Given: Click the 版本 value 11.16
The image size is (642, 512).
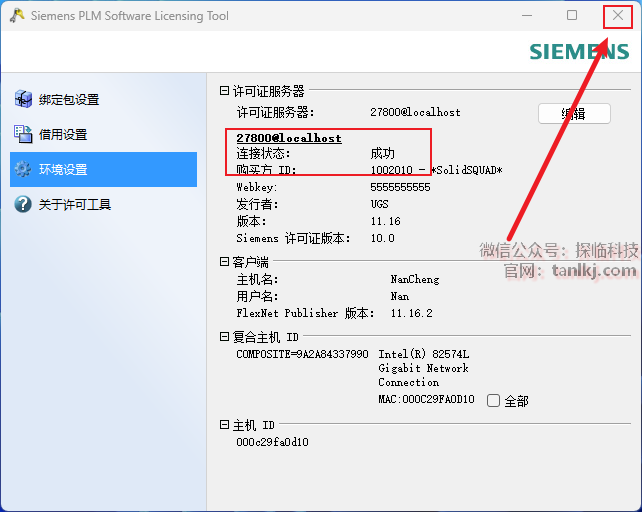Looking at the screenshot, I should [385, 221].
